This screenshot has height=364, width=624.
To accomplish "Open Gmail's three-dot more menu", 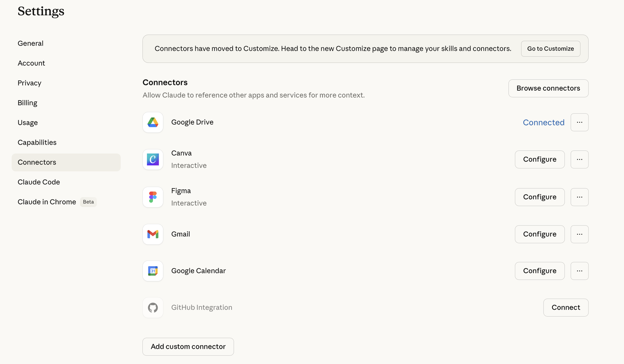I will coord(579,234).
